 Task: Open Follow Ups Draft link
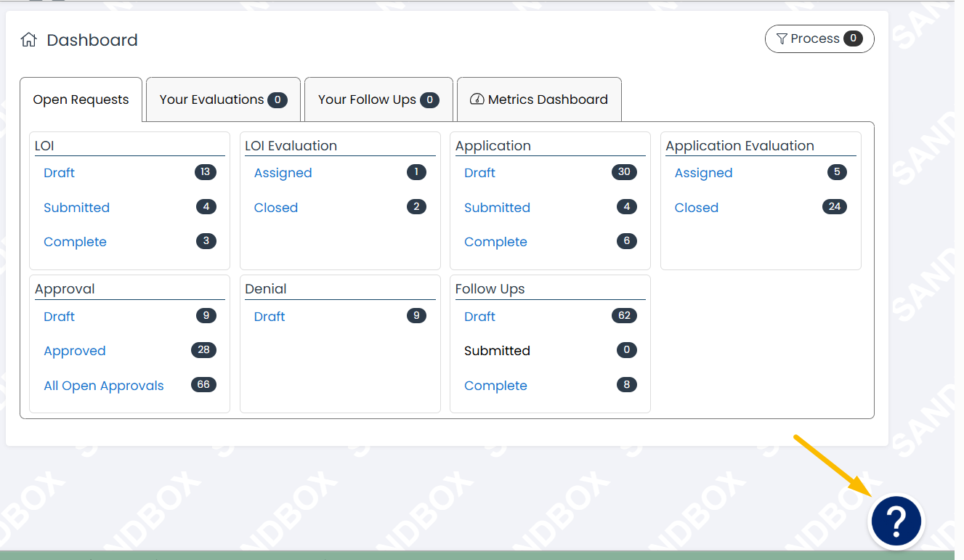[x=479, y=317]
